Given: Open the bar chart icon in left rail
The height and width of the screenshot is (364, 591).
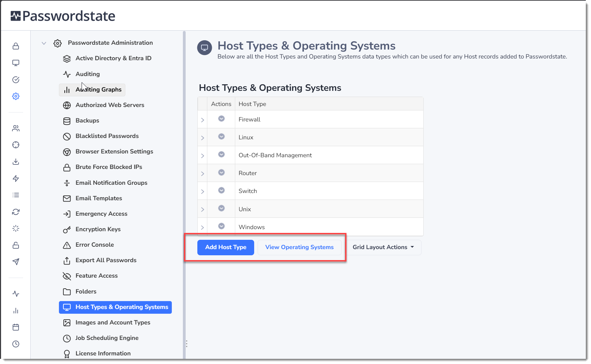Looking at the screenshot, I should (16, 311).
